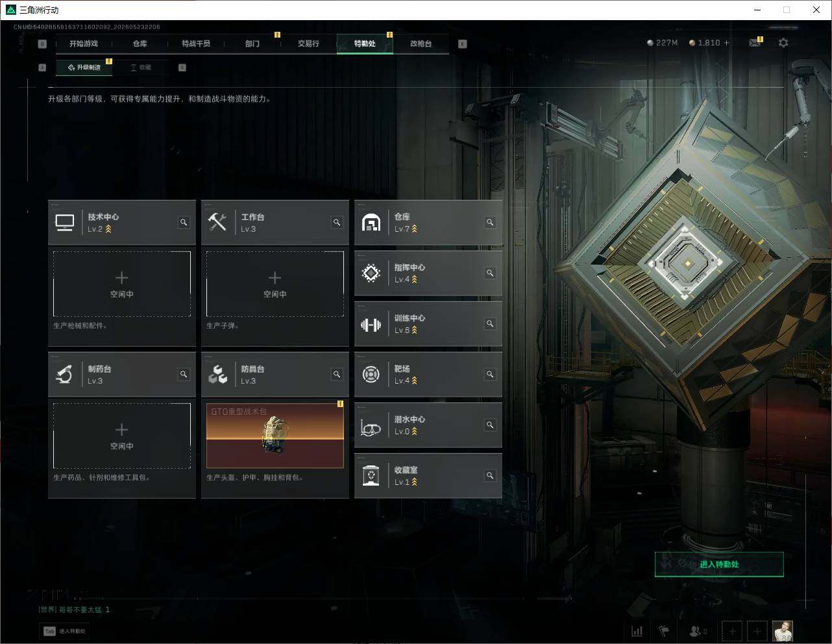Invite teammate in second empty squad slot

[x=757, y=631]
